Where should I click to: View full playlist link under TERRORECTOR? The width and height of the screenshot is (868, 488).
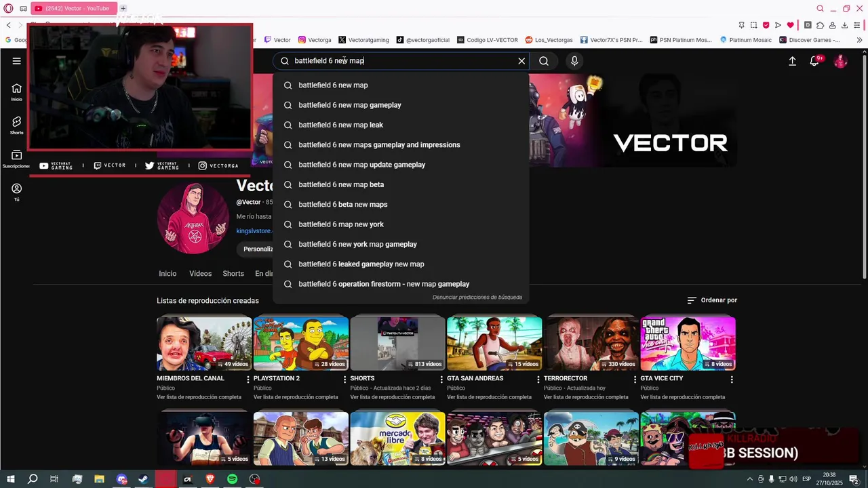(x=586, y=397)
